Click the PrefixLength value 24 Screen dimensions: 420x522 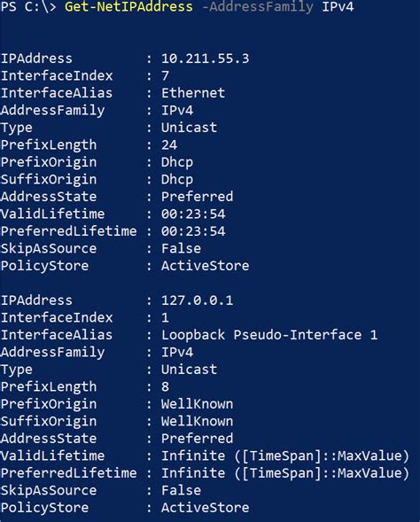click(169, 144)
